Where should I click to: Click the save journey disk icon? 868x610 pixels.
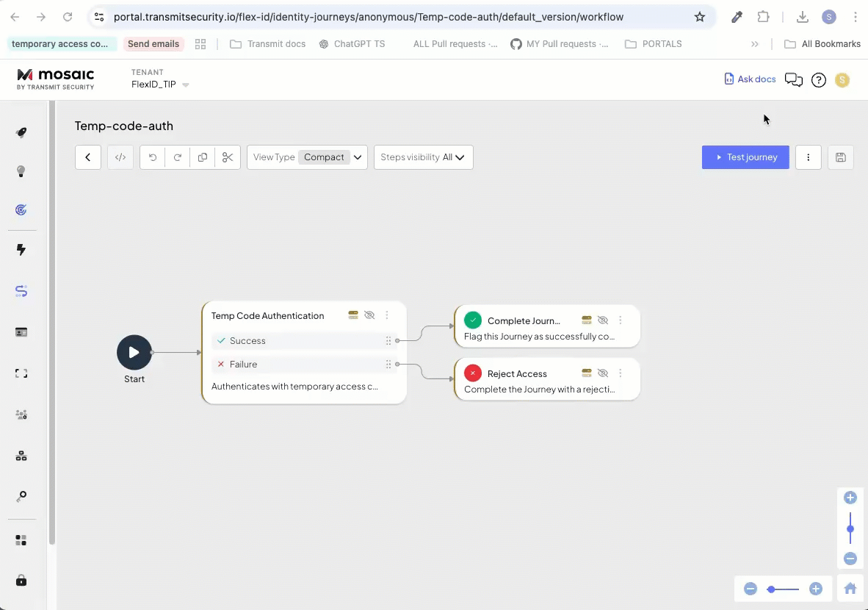[x=841, y=157]
